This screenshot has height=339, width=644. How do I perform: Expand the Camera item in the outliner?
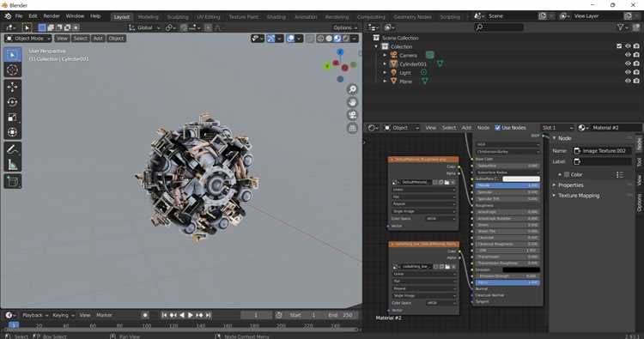click(385, 55)
